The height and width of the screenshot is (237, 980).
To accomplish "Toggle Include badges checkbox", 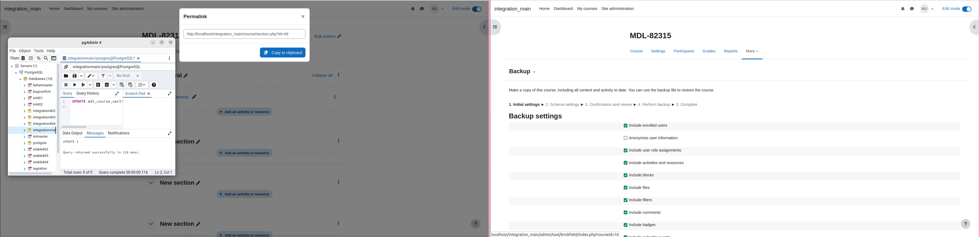I will coord(625,225).
